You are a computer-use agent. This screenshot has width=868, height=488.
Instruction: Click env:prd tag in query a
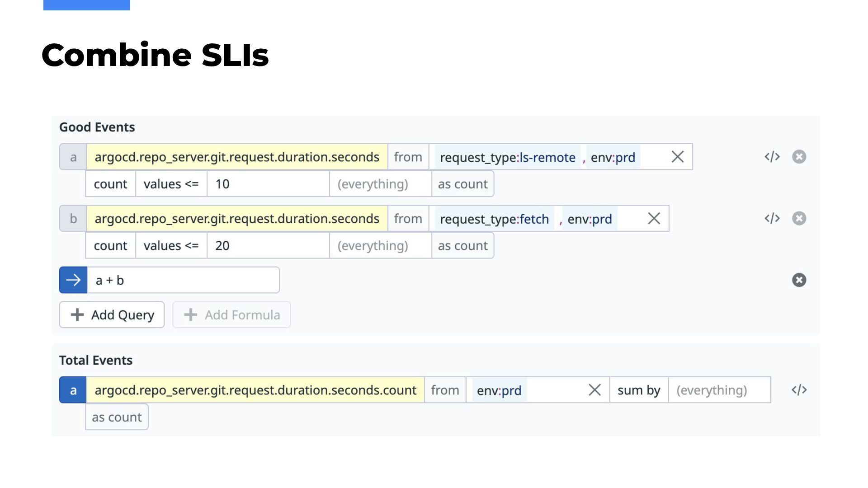coord(613,157)
